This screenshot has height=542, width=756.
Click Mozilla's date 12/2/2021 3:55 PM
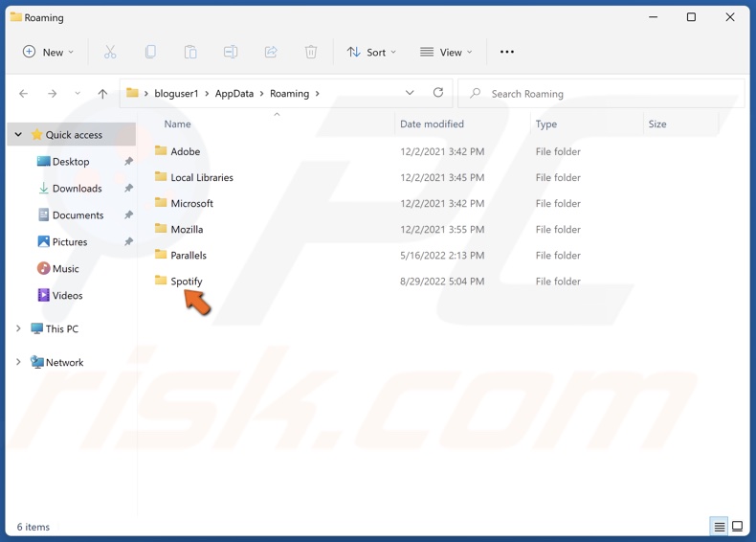click(x=442, y=229)
